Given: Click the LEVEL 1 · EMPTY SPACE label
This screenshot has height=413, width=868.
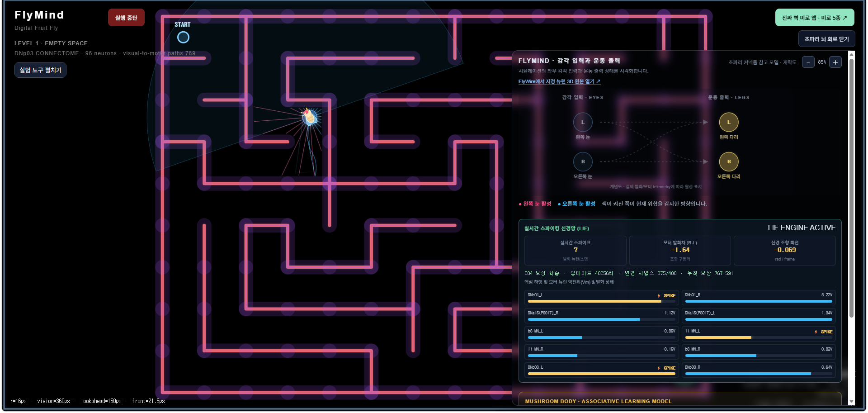Looking at the screenshot, I should click(x=51, y=43).
